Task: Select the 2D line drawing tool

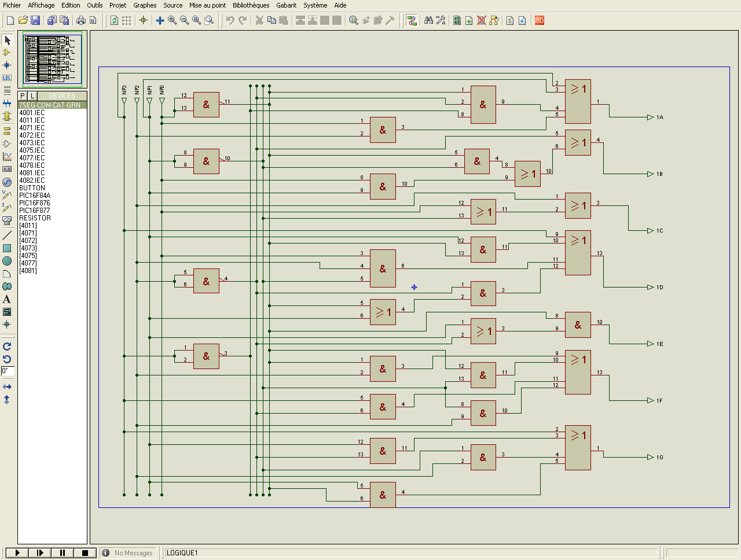Action: point(7,235)
